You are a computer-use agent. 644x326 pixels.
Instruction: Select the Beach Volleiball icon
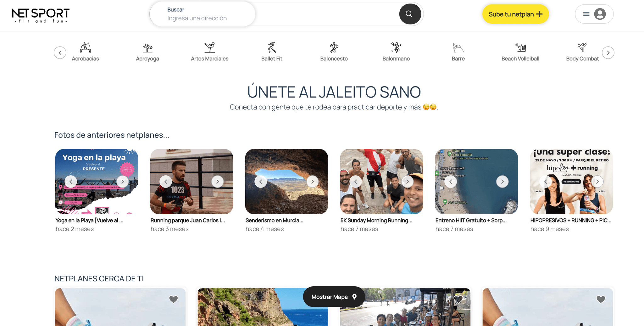pos(520,48)
